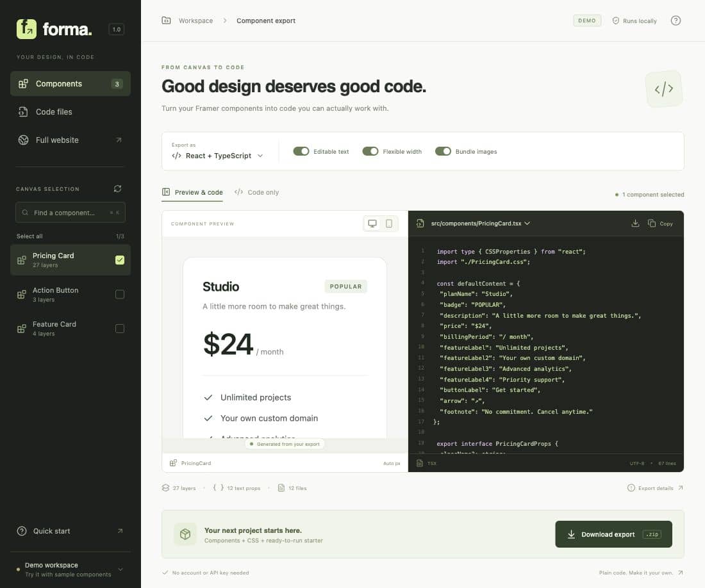Refresh the canvas selection
Screen dimensions: 705x588
coord(118,189)
